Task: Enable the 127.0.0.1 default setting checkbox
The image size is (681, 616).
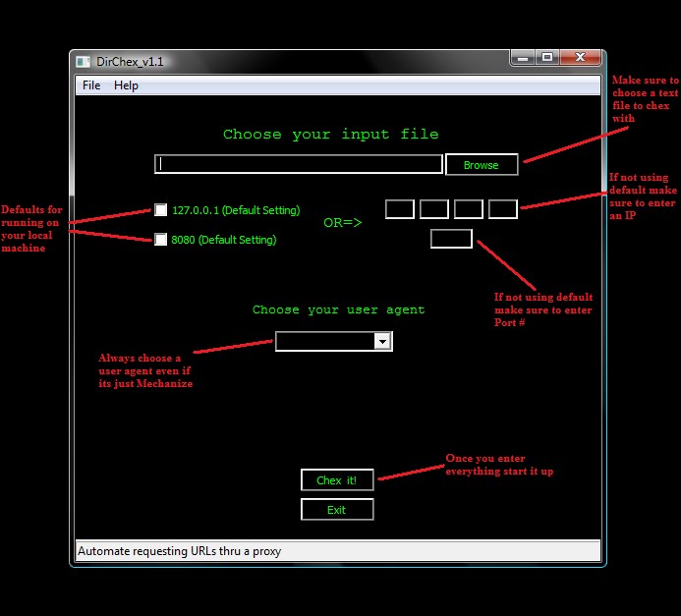Action: tap(161, 210)
